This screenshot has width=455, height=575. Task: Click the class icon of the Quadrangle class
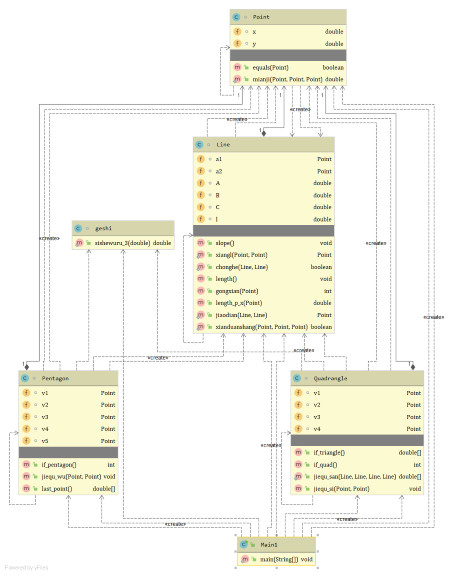pyautogui.click(x=297, y=378)
